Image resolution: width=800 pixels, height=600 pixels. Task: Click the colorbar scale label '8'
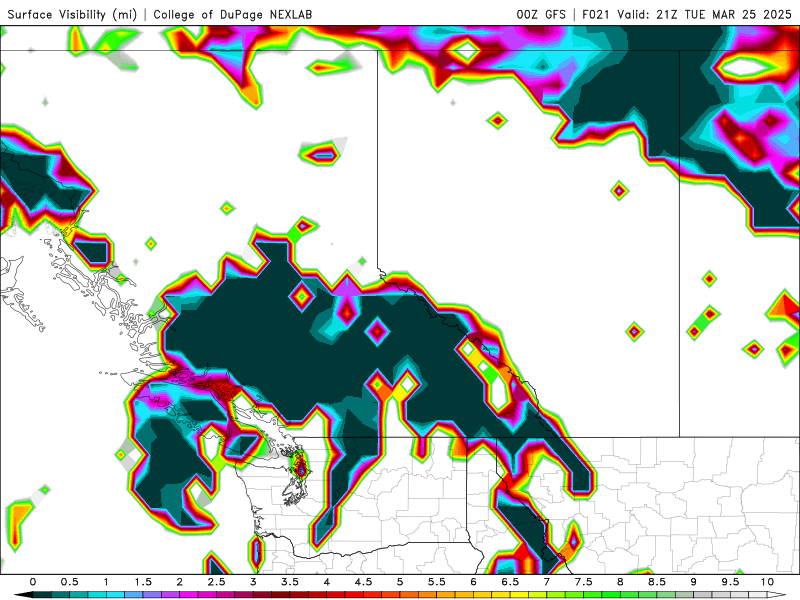coord(620,582)
